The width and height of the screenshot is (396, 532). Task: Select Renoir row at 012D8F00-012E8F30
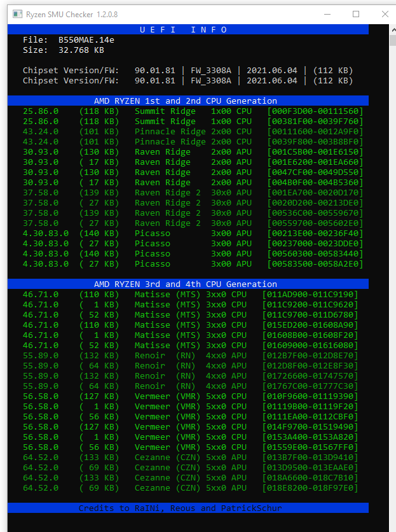[191, 366]
